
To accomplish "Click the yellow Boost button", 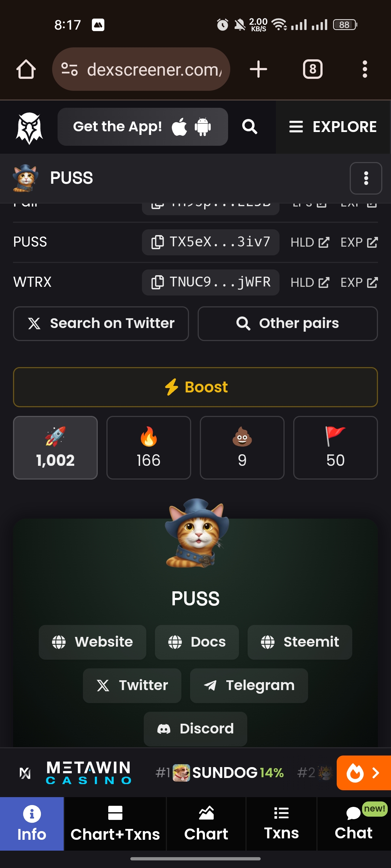I will pyautogui.click(x=195, y=387).
